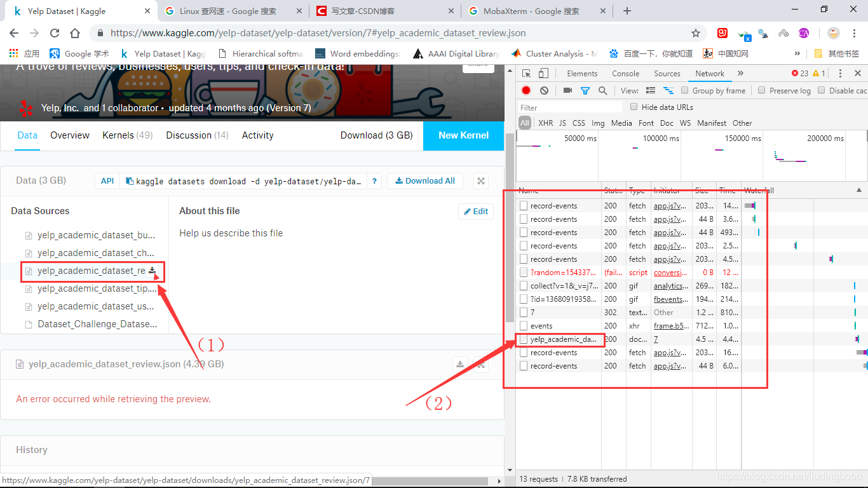
Task: Click the download icon in the review.json preview header
Action: click(459, 364)
